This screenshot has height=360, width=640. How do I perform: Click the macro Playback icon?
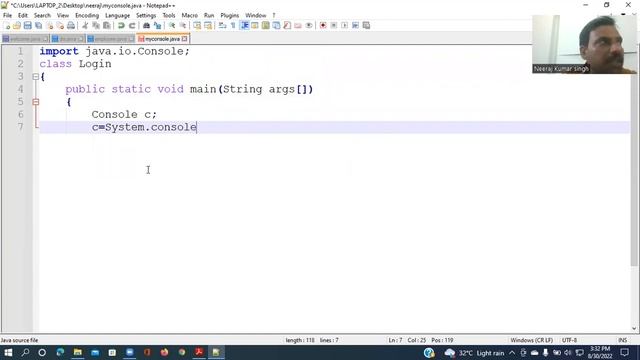tap(344, 26)
